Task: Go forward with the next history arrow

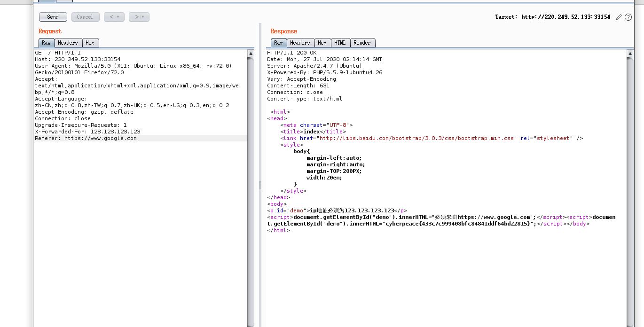Action: click(139, 17)
